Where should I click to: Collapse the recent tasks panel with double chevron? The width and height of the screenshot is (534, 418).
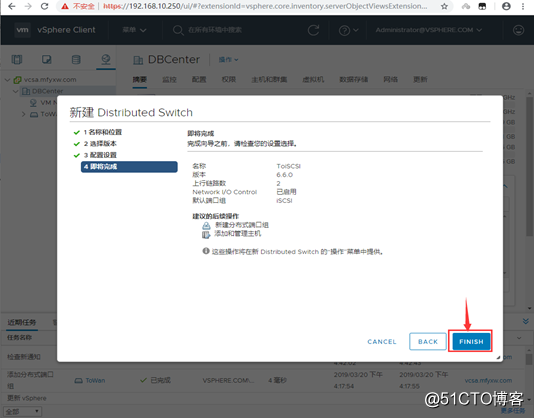(x=525, y=321)
